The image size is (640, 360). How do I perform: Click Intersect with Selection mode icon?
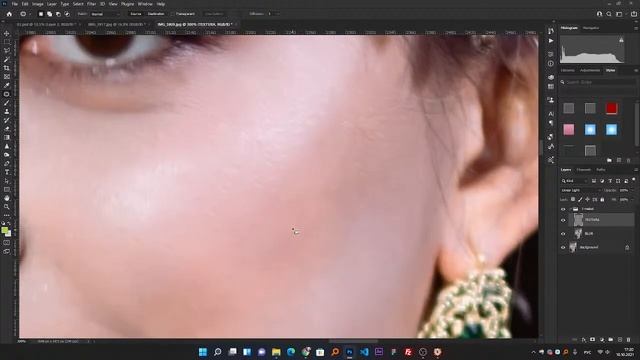pos(67,14)
